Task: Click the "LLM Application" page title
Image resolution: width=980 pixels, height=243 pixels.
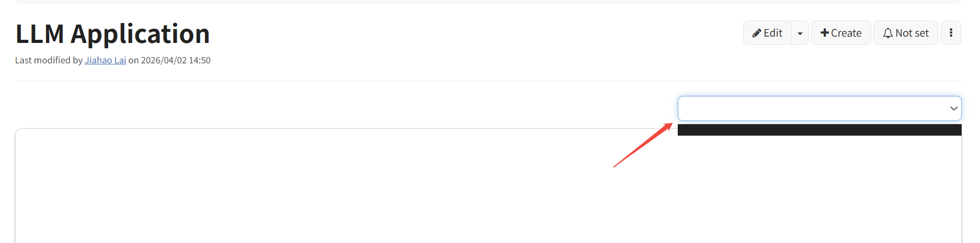Action: (112, 34)
